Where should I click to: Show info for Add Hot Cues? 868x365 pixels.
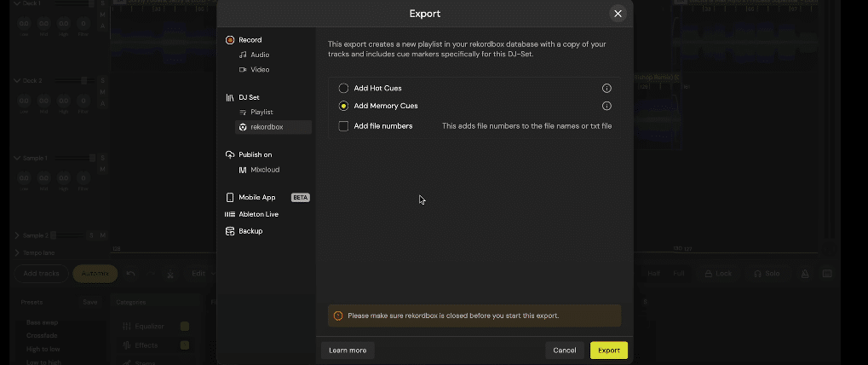[x=606, y=89]
